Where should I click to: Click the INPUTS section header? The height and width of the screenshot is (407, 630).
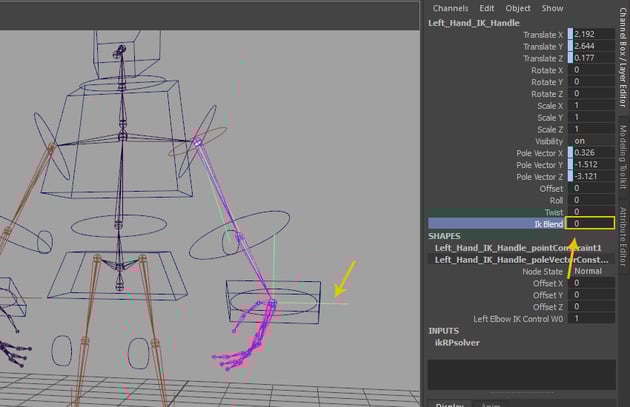point(443,331)
